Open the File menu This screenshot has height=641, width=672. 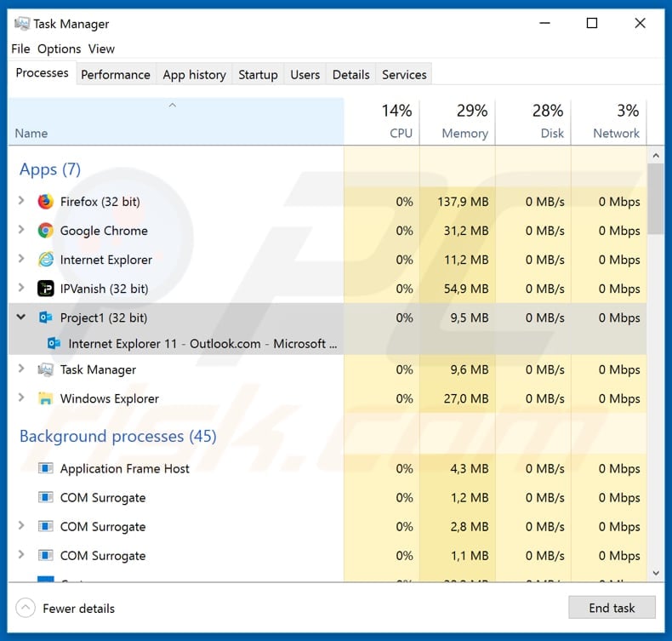click(20, 49)
